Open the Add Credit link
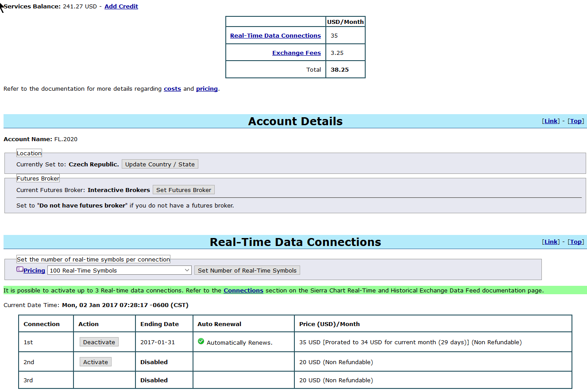 [121, 7]
